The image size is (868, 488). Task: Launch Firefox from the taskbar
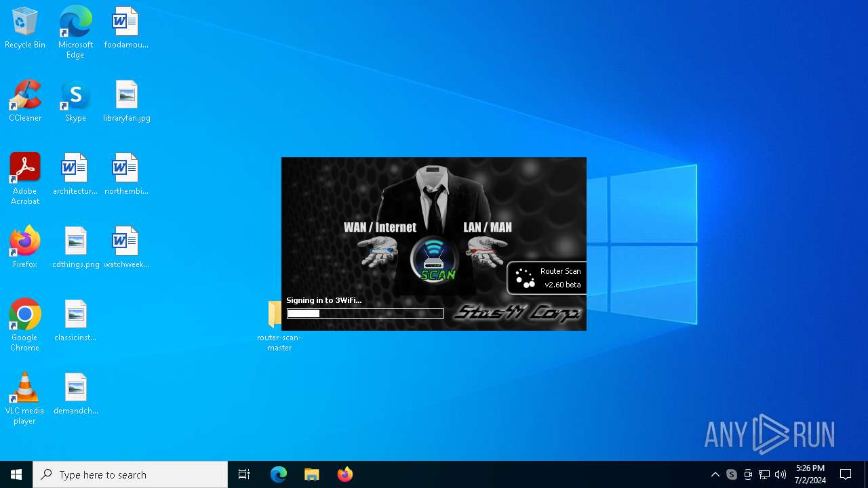(345, 474)
